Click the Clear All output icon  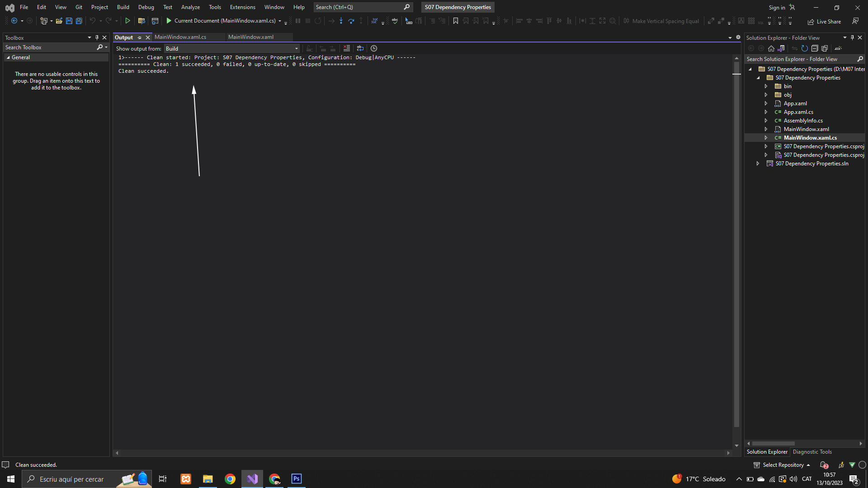(347, 48)
